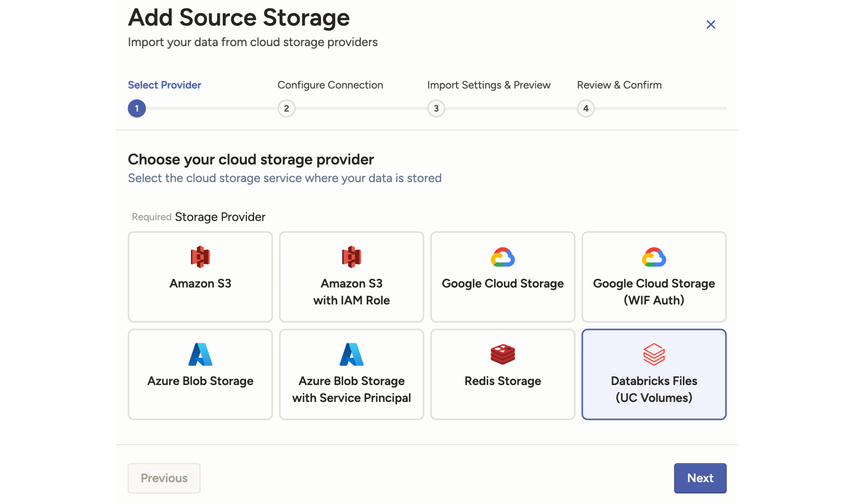The image size is (853, 504).
Task: Click the Azure Blob Storage icon
Action: tap(200, 354)
